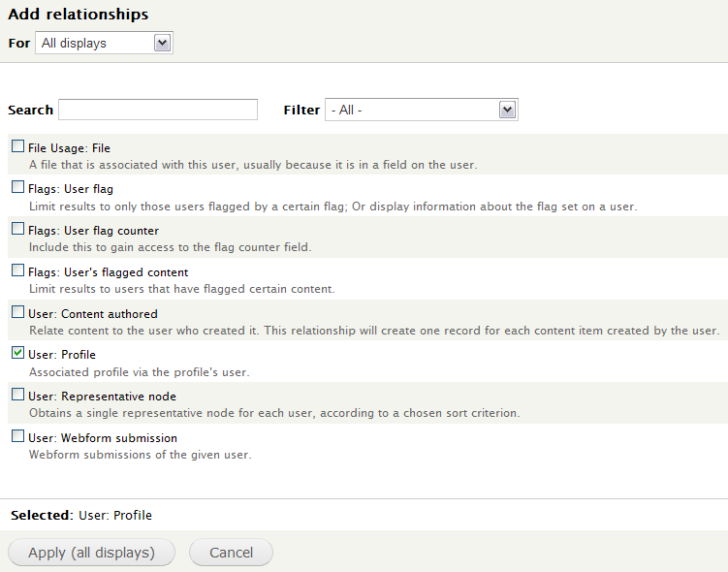Check the User: Content authored checkbox

point(17,312)
